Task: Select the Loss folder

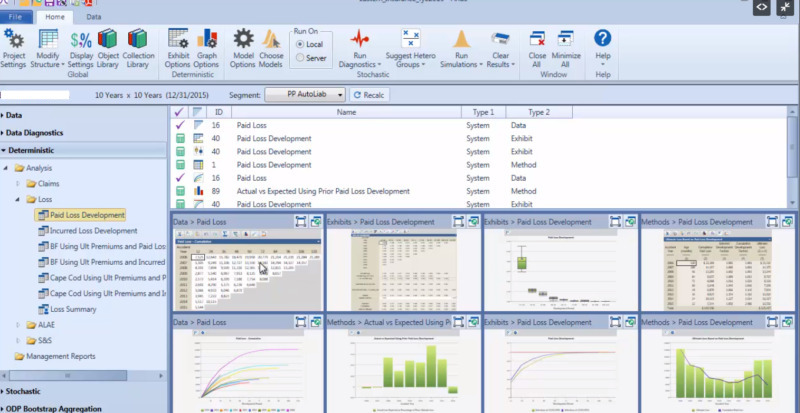Action: click(x=39, y=199)
